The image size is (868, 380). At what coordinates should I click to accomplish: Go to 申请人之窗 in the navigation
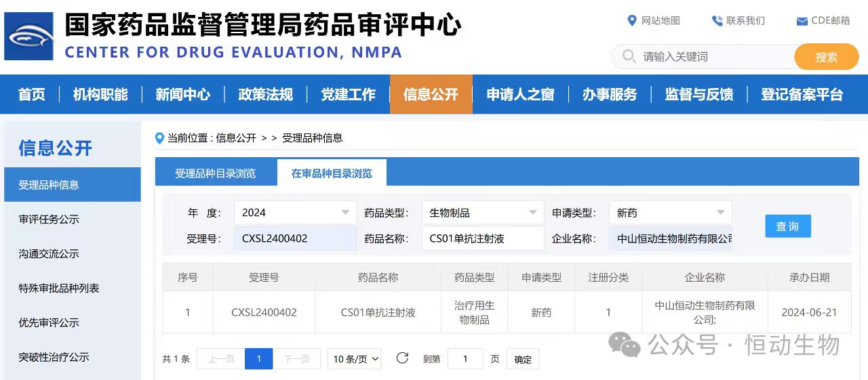point(520,95)
